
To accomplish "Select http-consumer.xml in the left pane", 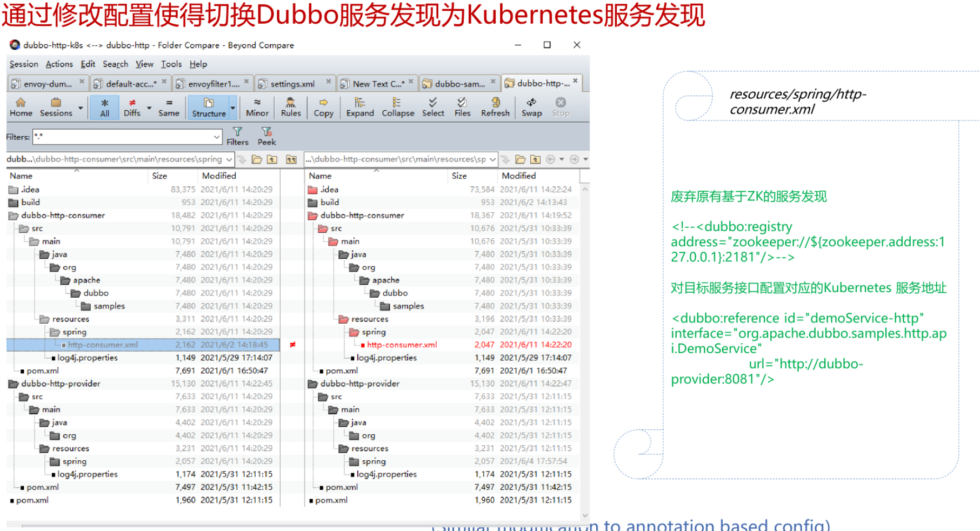I will click(143, 345).
